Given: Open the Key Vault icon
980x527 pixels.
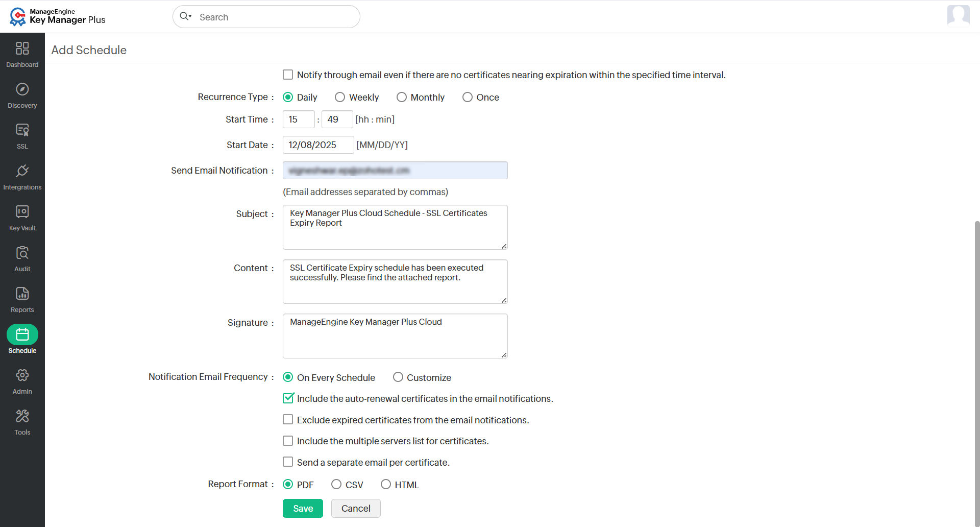Looking at the screenshot, I should coord(22,212).
